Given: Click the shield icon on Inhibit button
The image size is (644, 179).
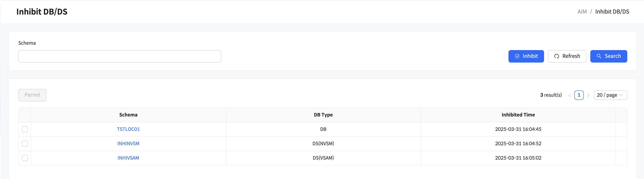Looking at the screenshot, I should pos(517,56).
